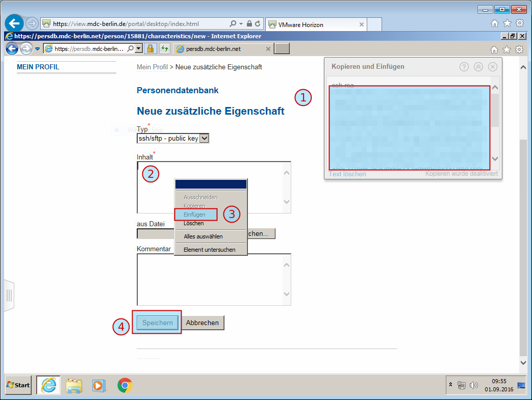Open the Mein Profil breadcrumb link
The image size is (532, 400).
(x=152, y=67)
